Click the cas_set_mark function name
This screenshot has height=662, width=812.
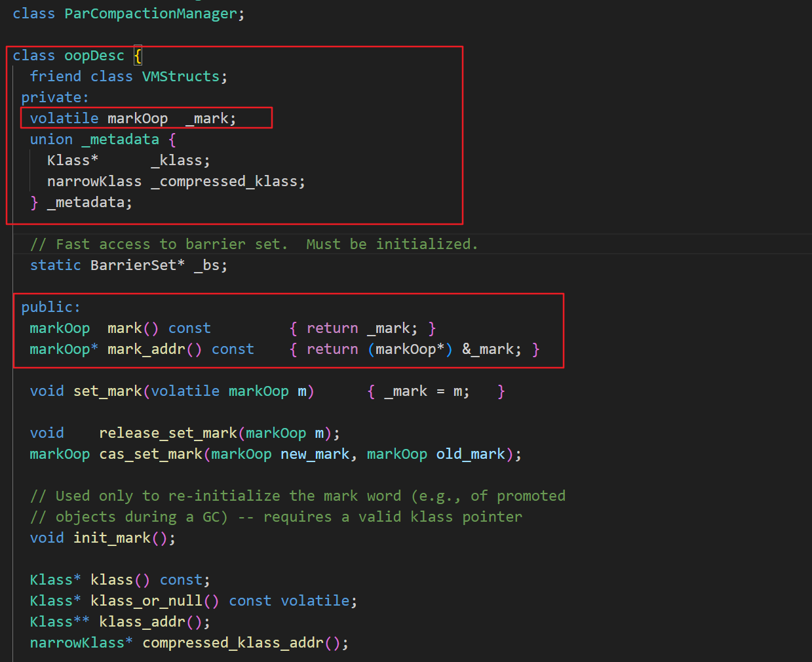click(x=150, y=454)
